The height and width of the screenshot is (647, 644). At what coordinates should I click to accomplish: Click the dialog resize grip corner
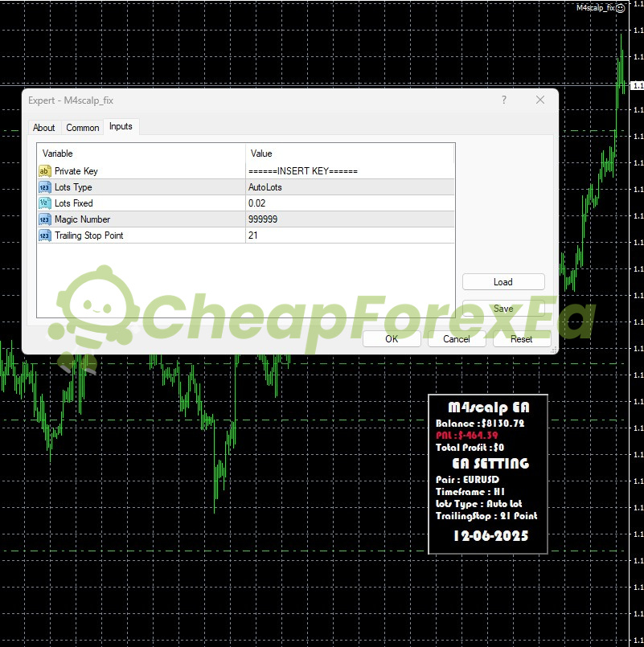pyautogui.click(x=554, y=350)
